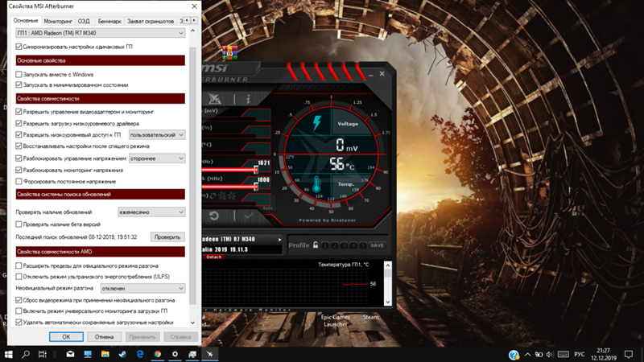Open the Windows Start menu
The image size is (644, 362).
pyautogui.click(x=8, y=354)
